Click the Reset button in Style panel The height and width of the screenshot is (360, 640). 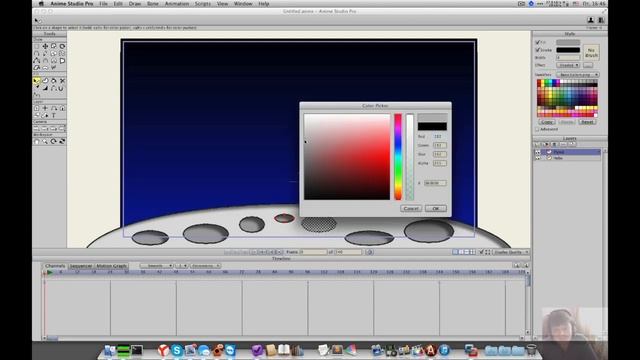pos(587,122)
